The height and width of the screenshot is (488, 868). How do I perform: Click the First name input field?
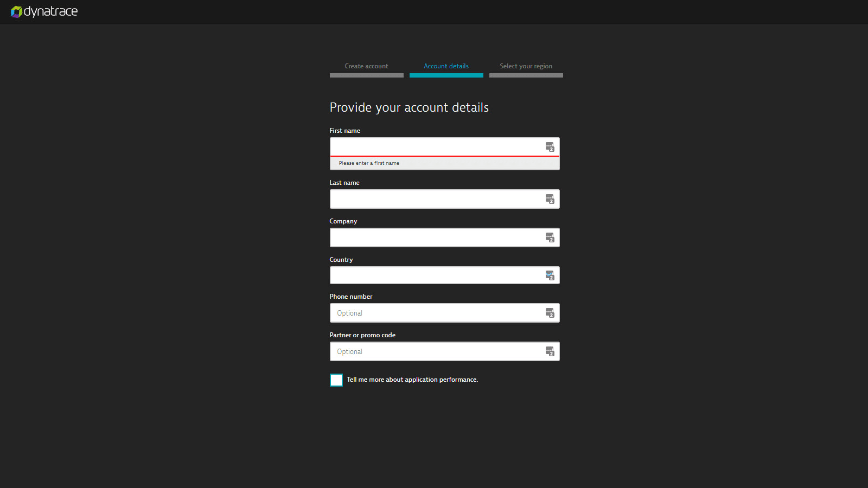pos(434,146)
